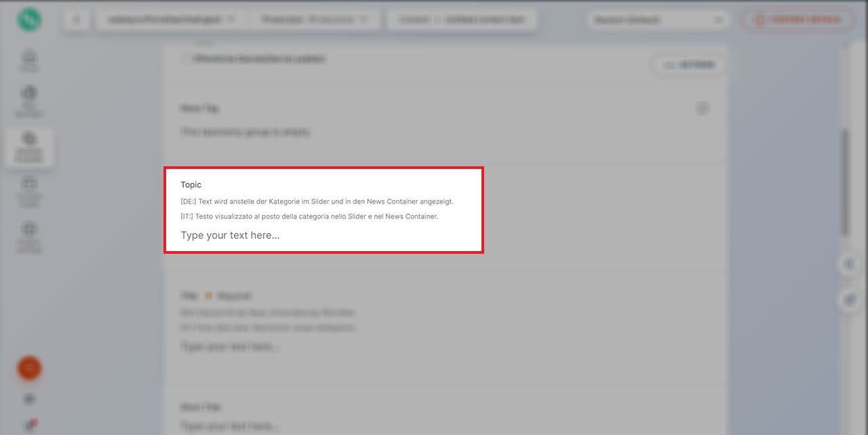Click the lower round button on the right edge

coord(850,299)
